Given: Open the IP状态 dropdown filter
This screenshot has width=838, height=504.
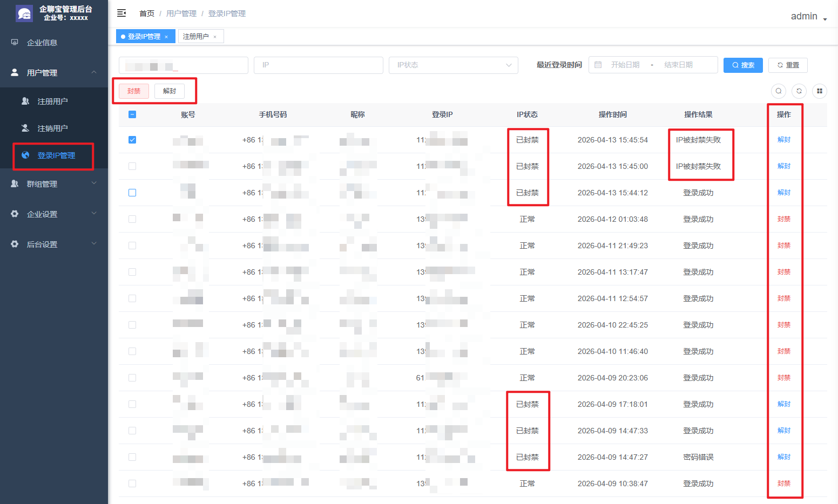Looking at the screenshot, I should (x=453, y=65).
